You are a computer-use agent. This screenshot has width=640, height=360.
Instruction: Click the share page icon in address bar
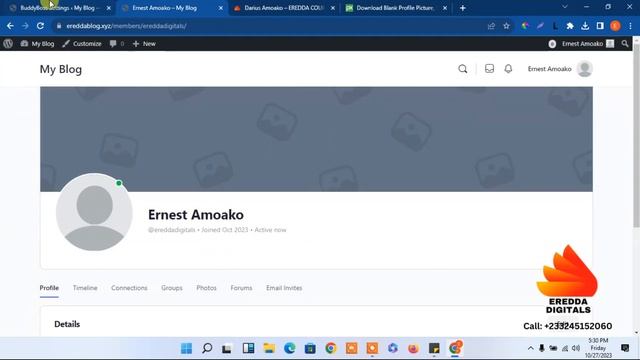point(491,26)
